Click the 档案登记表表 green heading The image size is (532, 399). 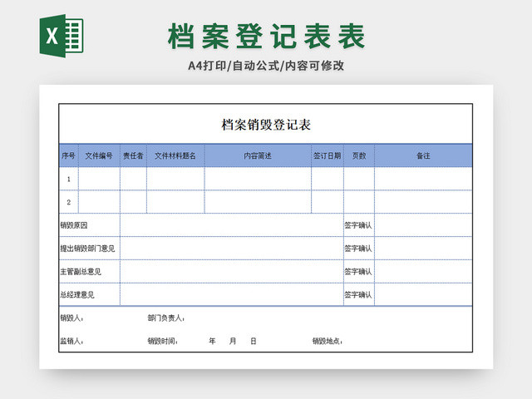point(266,37)
